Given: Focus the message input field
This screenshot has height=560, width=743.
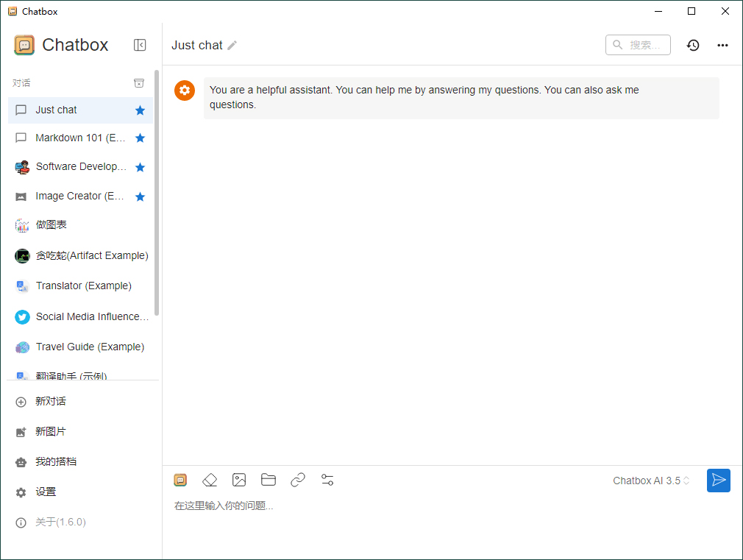Looking at the screenshot, I should pos(441,506).
